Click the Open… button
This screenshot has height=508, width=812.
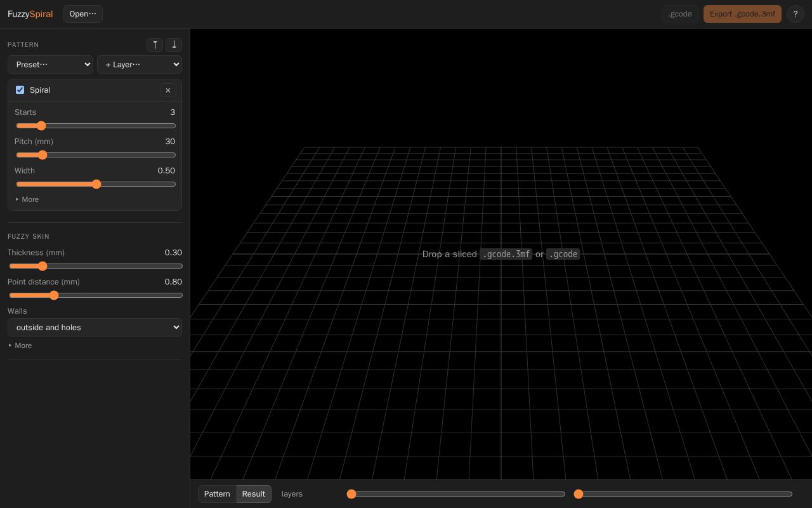tap(83, 14)
